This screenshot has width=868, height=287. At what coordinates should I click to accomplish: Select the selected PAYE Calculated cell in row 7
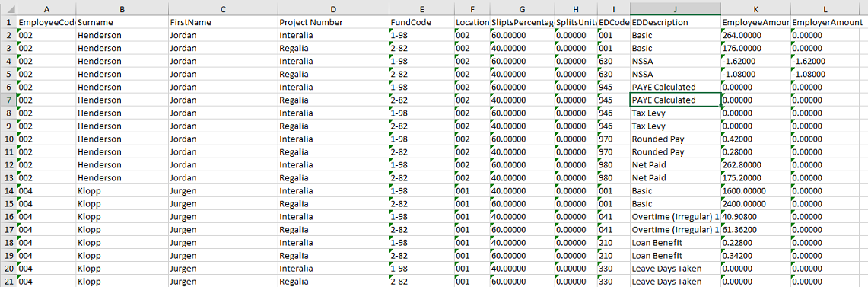click(676, 100)
